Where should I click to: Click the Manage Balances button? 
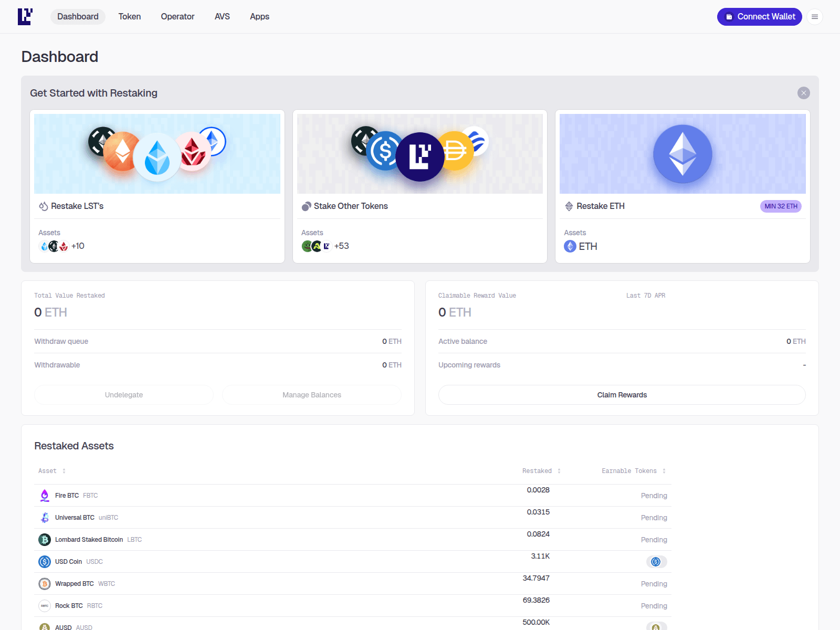(311, 395)
